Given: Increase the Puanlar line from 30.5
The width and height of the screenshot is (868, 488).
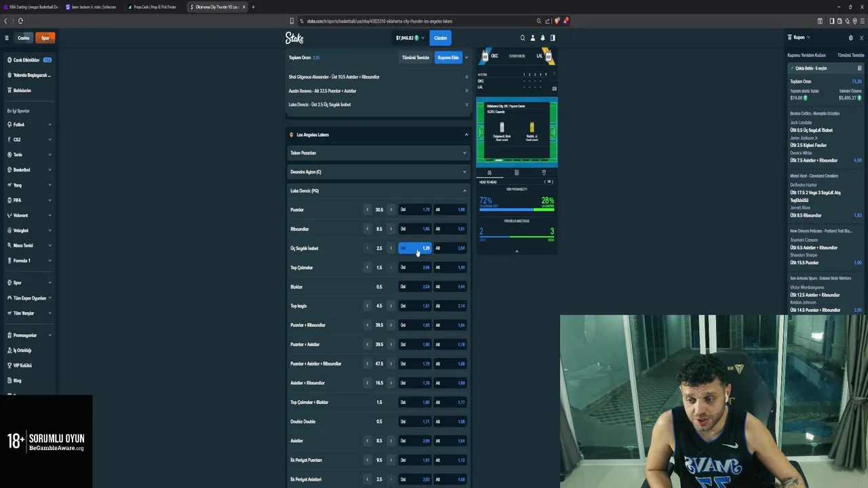Looking at the screenshot, I should pos(391,210).
